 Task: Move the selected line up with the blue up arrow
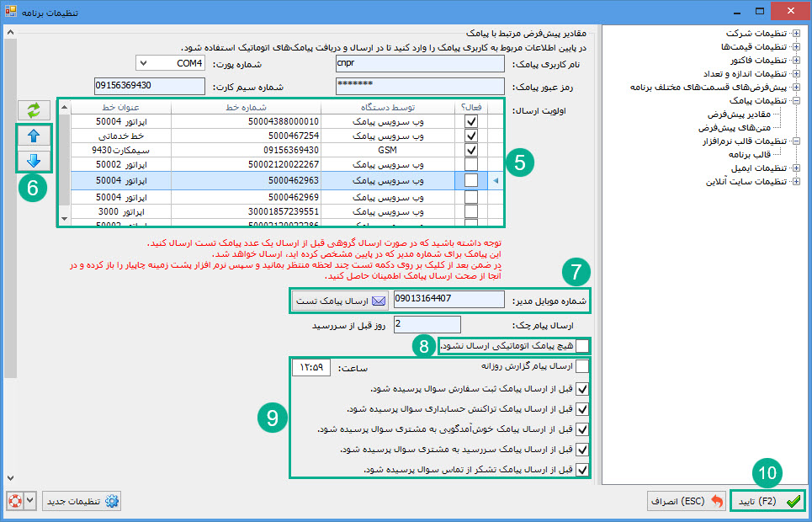pyautogui.click(x=34, y=136)
